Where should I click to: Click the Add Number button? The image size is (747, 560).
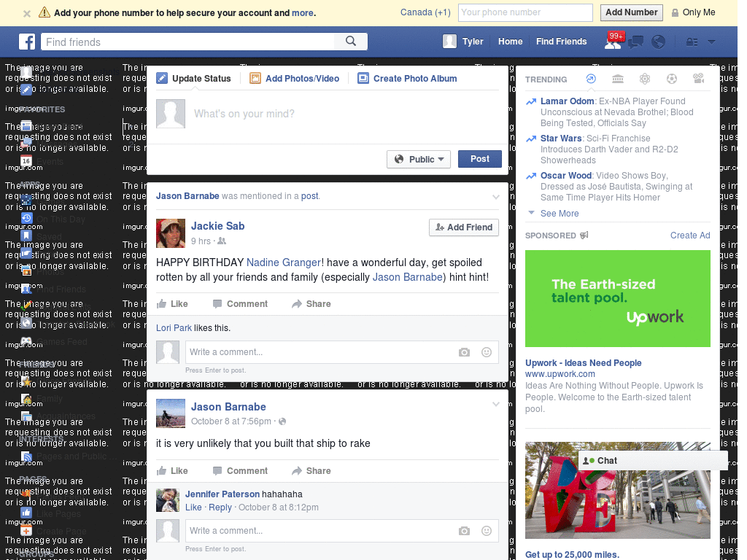pos(631,12)
